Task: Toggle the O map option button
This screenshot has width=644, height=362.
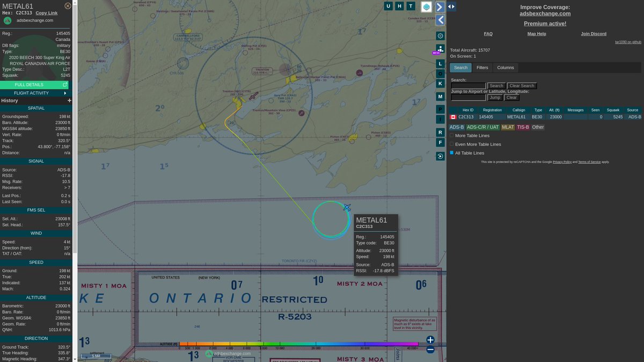Action: click(x=440, y=73)
